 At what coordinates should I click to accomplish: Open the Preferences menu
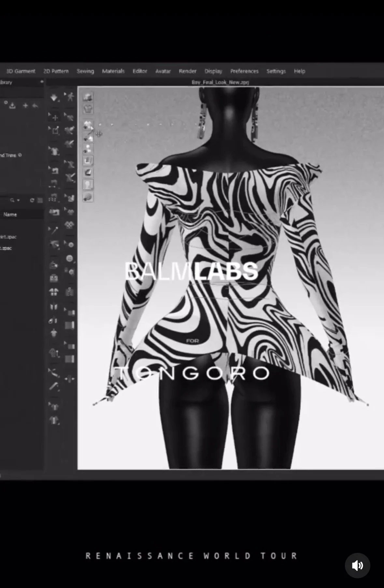click(244, 71)
